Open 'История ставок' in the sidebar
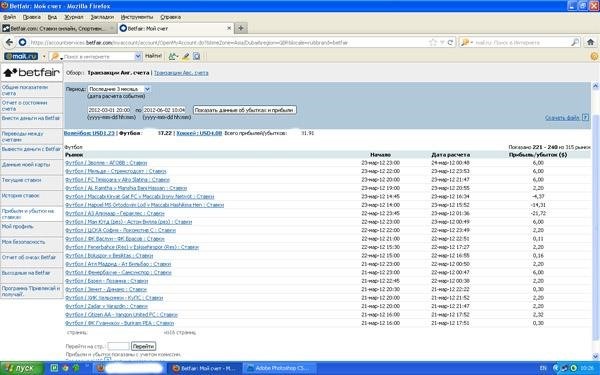 [x=21, y=196]
